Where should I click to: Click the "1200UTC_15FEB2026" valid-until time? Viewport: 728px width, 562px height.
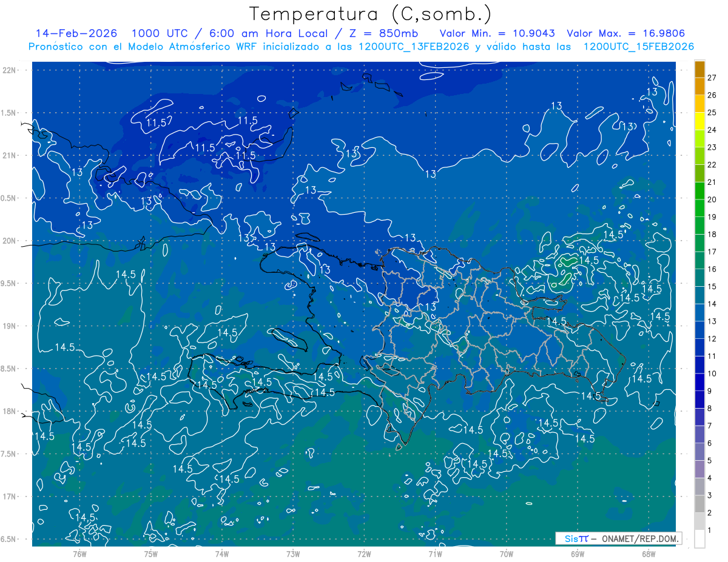point(638,47)
